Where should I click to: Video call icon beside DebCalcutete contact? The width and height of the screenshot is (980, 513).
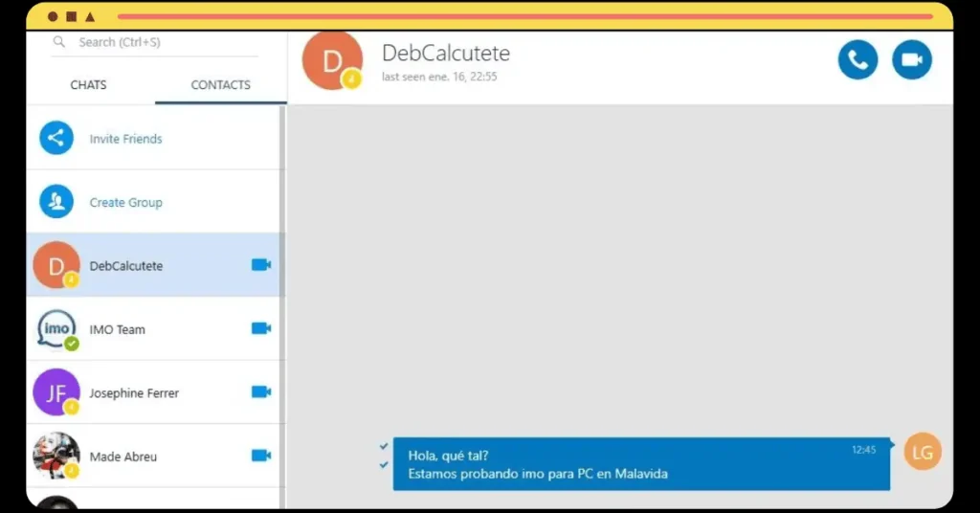click(x=261, y=265)
